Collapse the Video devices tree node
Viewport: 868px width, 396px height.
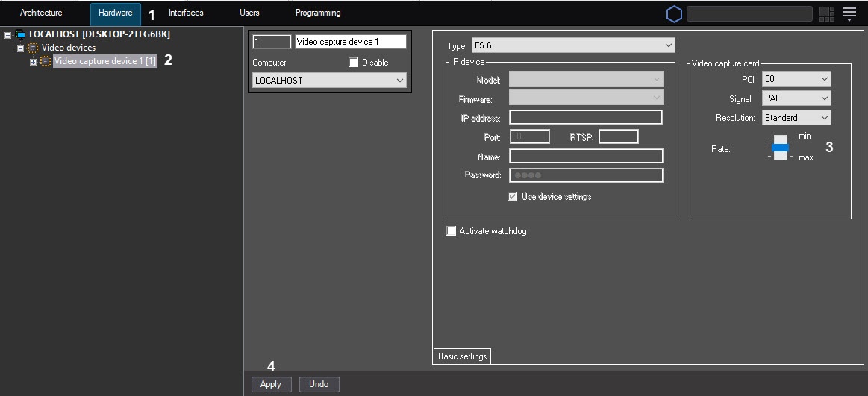[21, 48]
